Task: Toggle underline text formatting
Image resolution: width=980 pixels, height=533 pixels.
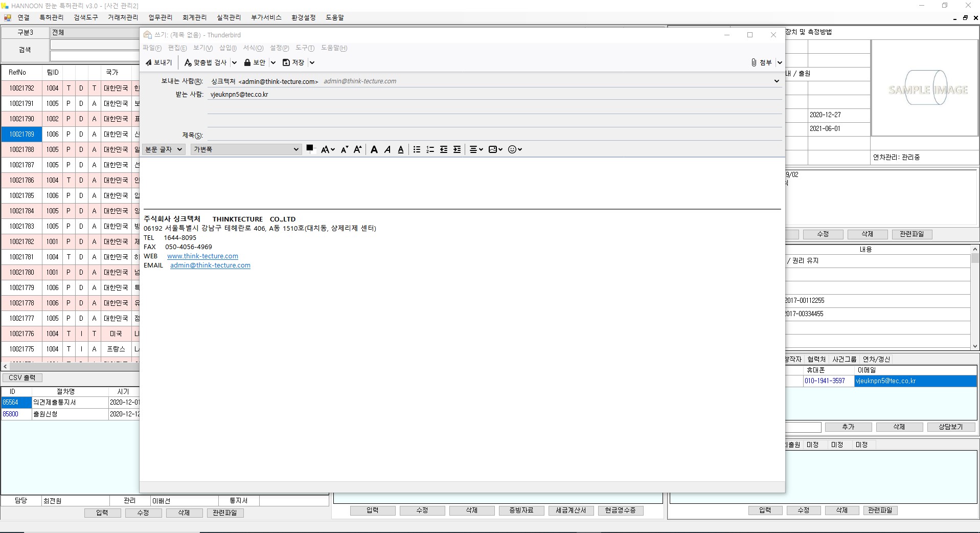Action: tap(401, 149)
